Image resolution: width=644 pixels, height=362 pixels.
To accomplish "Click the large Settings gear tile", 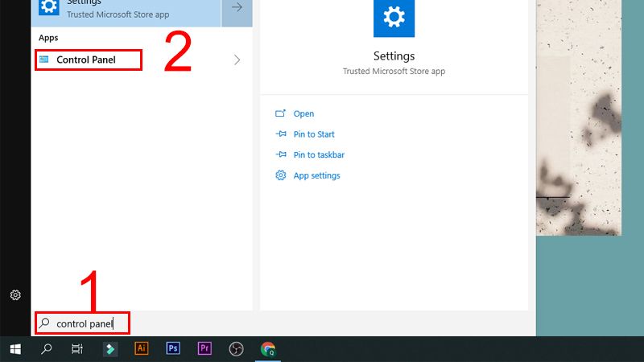I will 394,18.
